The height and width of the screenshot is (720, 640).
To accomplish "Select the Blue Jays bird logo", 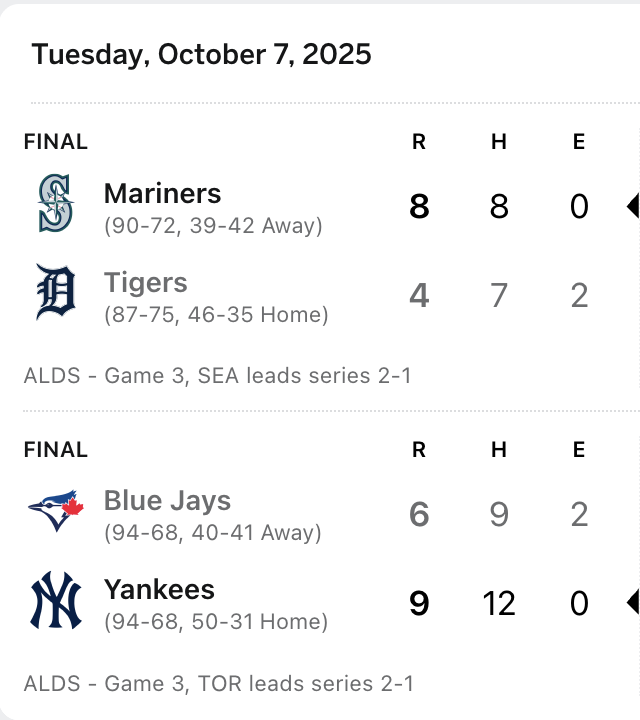I will [56, 511].
